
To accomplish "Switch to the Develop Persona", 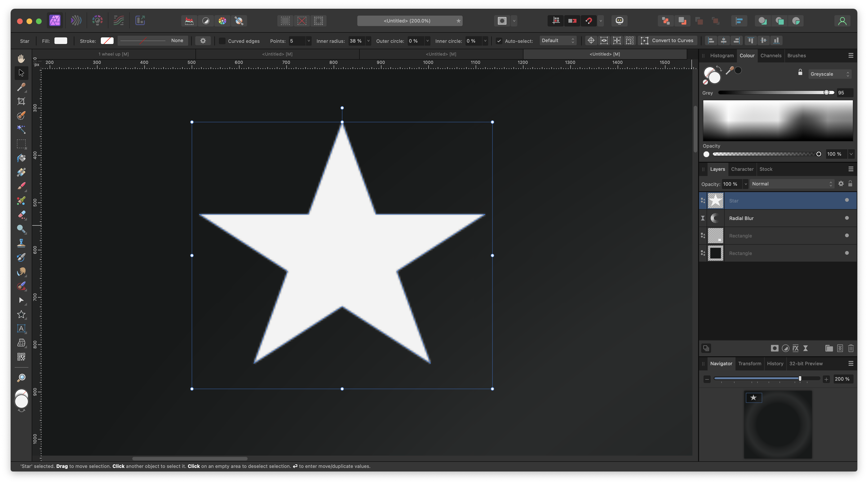I will pos(97,21).
